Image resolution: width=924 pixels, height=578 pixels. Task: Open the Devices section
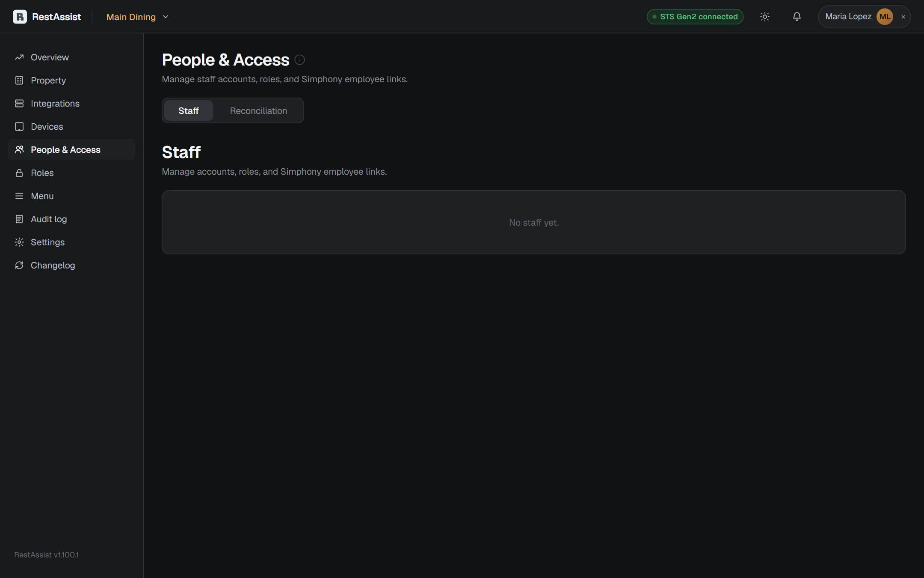tap(71, 127)
